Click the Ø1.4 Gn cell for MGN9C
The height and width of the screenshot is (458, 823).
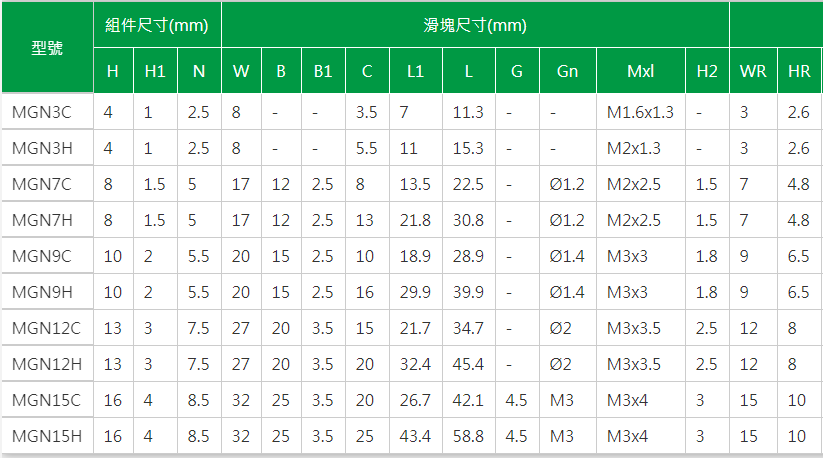(568, 256)
